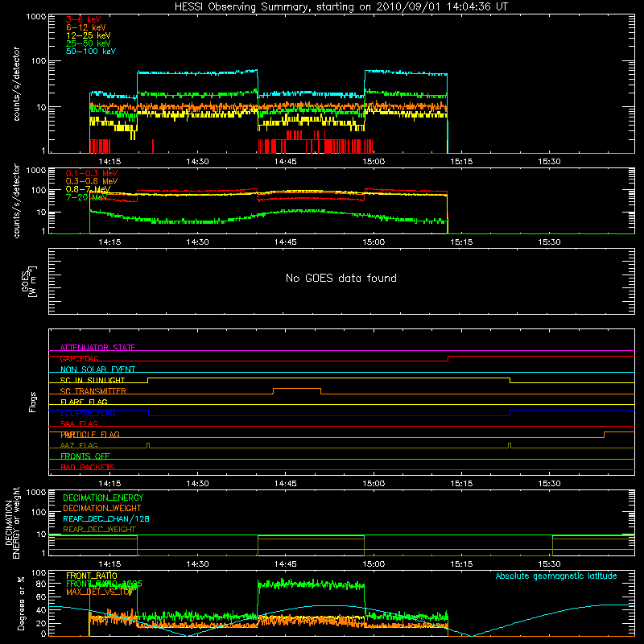Select the FRONTS_OFF flag label
Image resolution: width=644 pixels, height=644 pixels.
click(x=85, y=456)
